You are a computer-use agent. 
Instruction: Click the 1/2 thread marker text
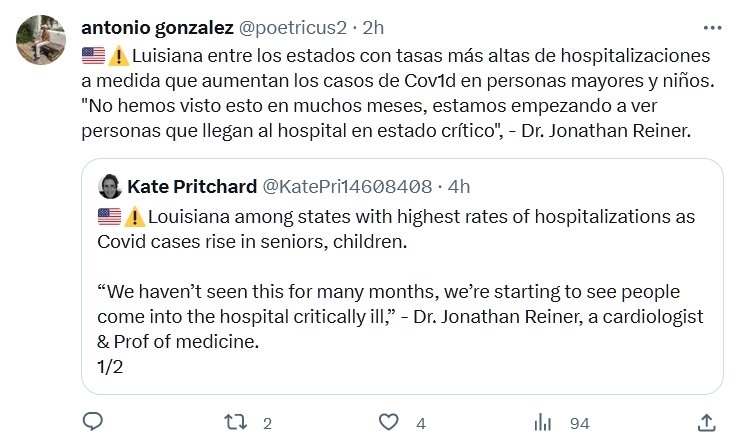tap(110, 367)
